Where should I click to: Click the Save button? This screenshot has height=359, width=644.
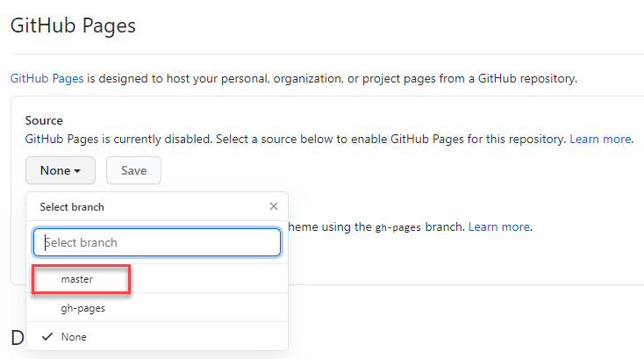[x=134, y=170]
